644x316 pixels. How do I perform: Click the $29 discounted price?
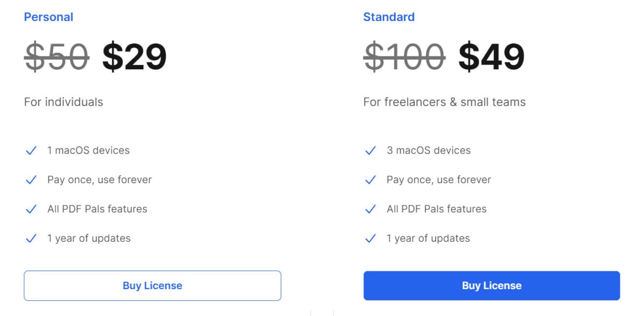(x=135, y=56)
